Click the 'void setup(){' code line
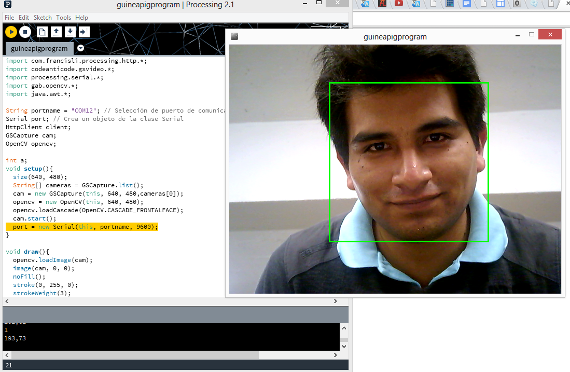This screenshot has height=372, width=570. pyautogui.click(x=29, y=169)
